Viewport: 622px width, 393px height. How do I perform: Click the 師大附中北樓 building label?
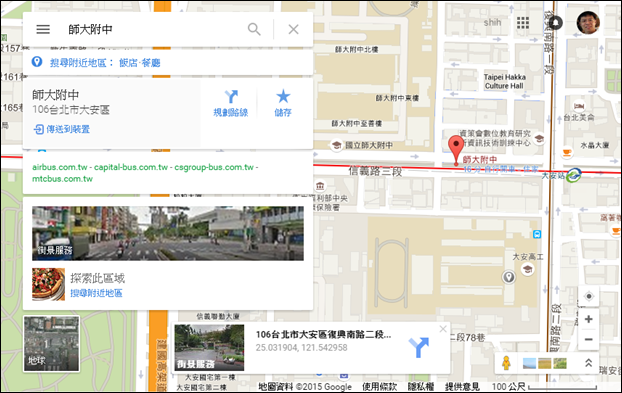(357, 50)
